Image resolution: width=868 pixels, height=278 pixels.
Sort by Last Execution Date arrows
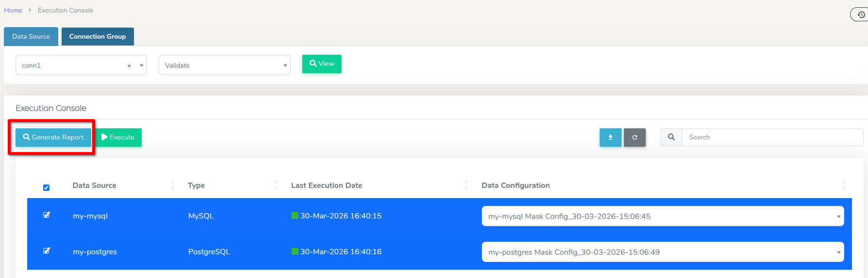pos(466,185)
